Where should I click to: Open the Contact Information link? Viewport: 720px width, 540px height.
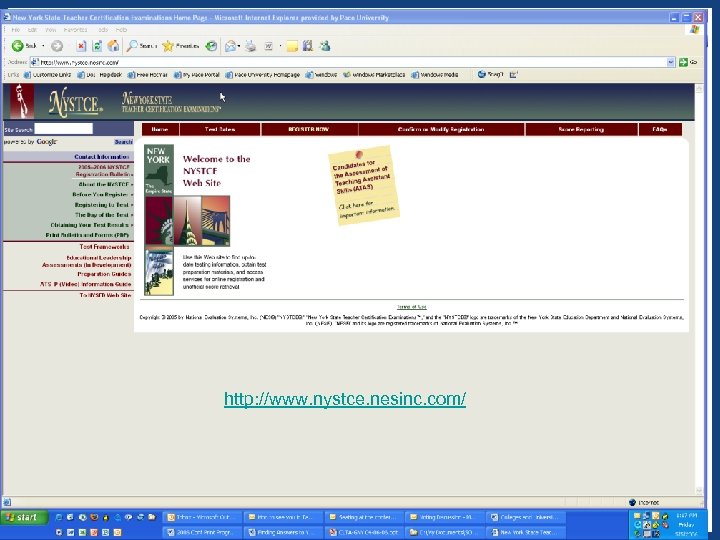tap(102, 157)
